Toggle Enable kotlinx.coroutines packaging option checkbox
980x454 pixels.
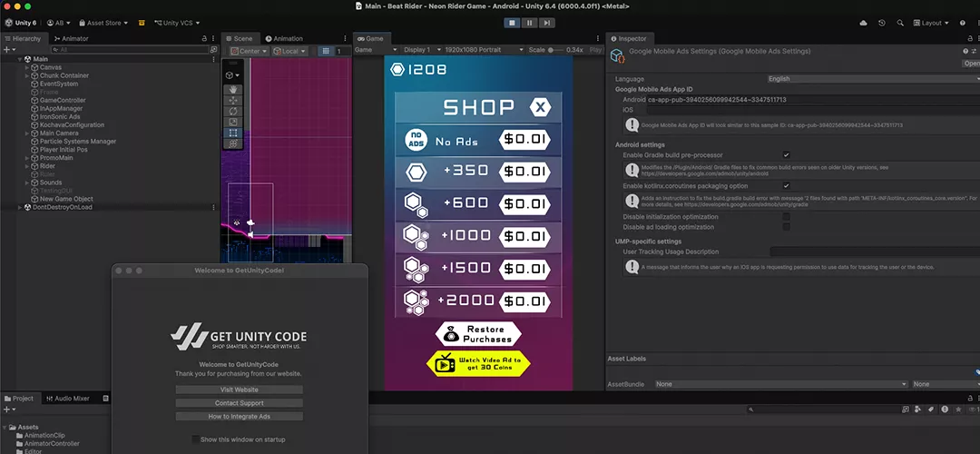pos(786,186)
